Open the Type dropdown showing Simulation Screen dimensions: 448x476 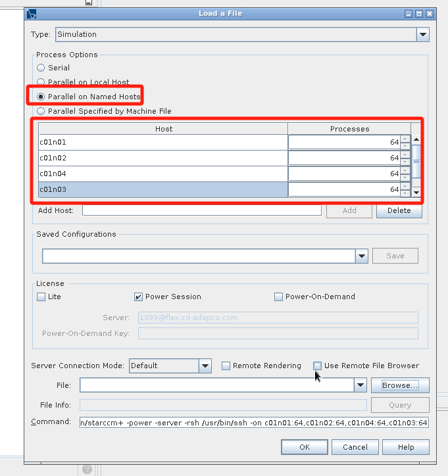[423, 34]
